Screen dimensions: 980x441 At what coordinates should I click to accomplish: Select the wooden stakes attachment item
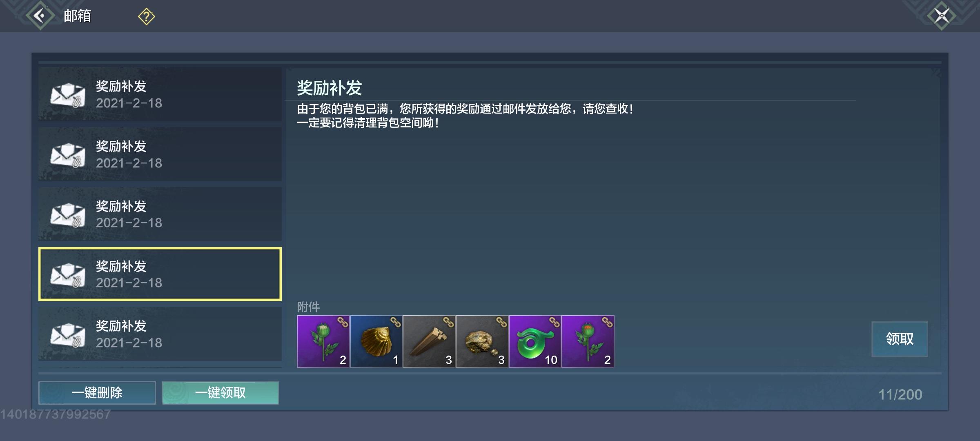coord(429,341)
